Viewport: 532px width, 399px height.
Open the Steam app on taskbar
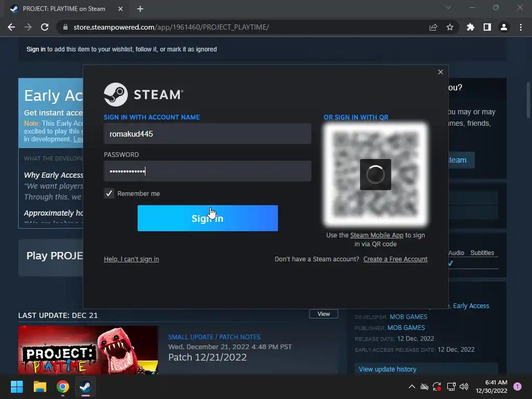click(x=85, y=387)
